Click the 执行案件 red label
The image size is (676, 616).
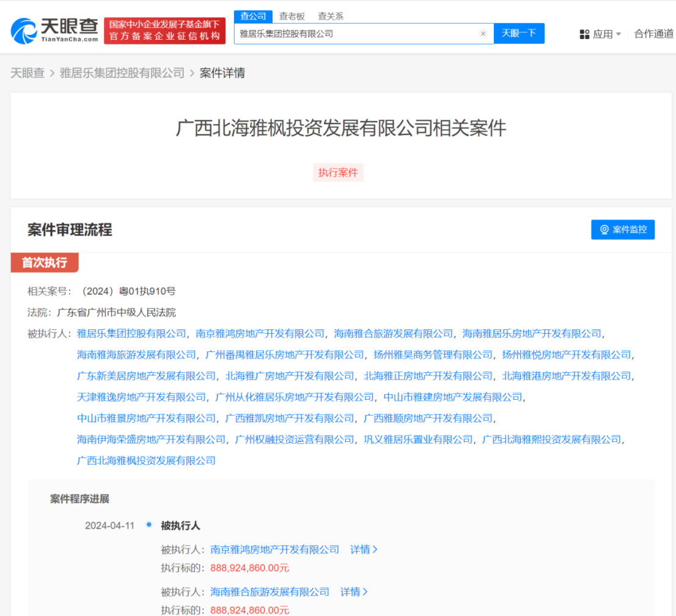coord(338,172)
